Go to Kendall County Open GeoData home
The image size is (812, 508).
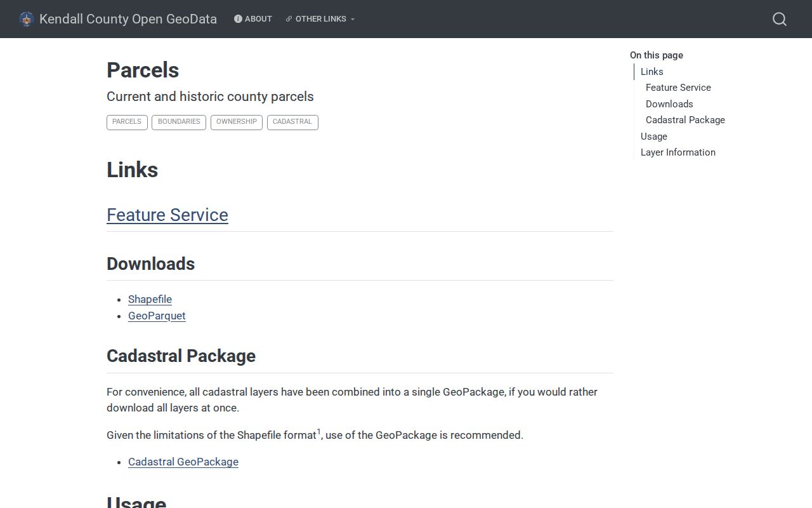click(128, 19)
